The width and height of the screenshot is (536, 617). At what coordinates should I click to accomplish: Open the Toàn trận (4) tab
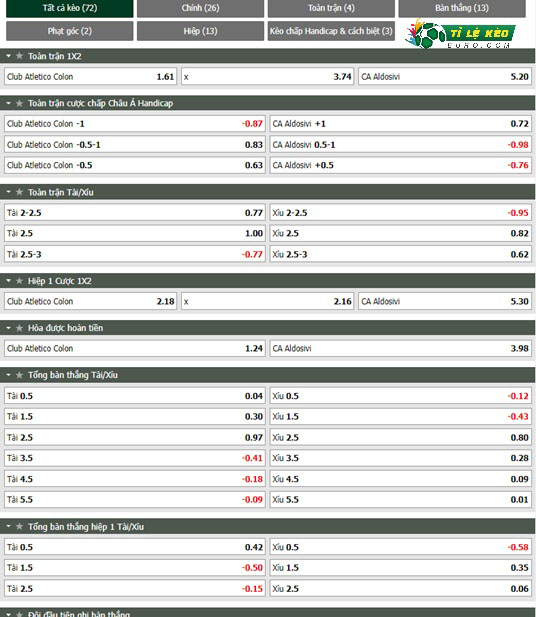click(x=331, y=8)
